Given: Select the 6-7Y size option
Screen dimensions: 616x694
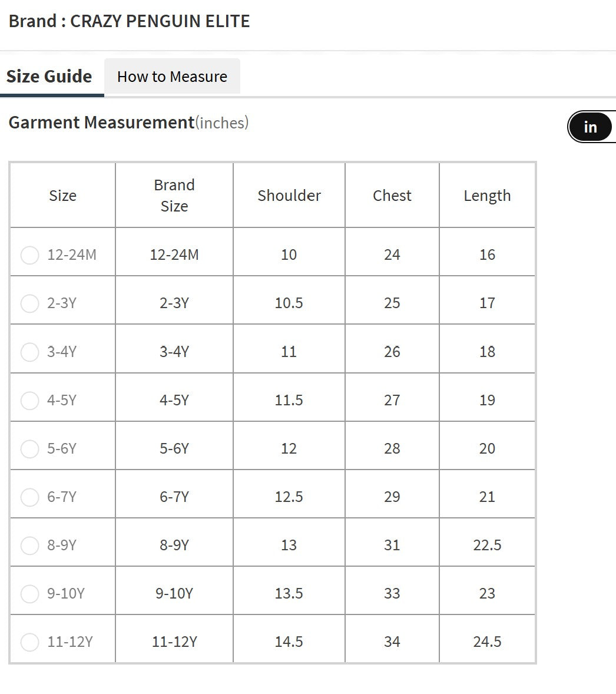Looking at the screenshot, I should click(x=29, y=497).
